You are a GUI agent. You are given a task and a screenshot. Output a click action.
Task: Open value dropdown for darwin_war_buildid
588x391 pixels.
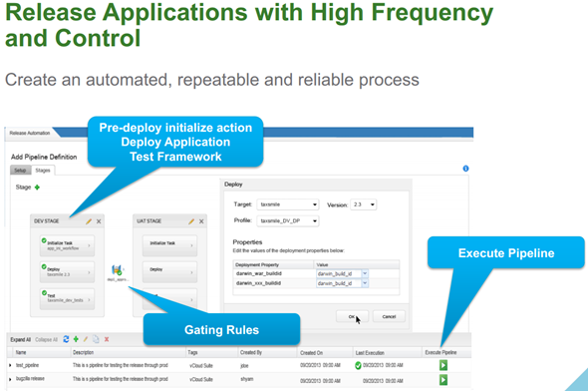365,273
